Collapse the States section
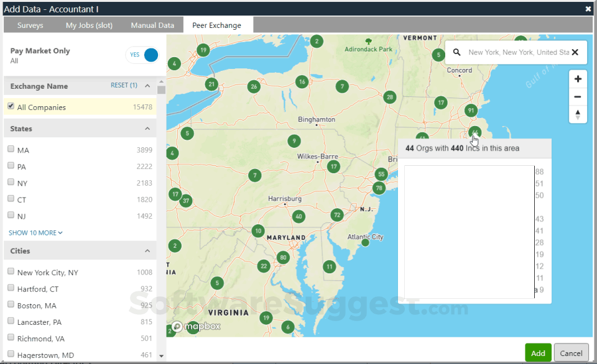This screenshot has width=597, height=364. click(x=148, y=128)
